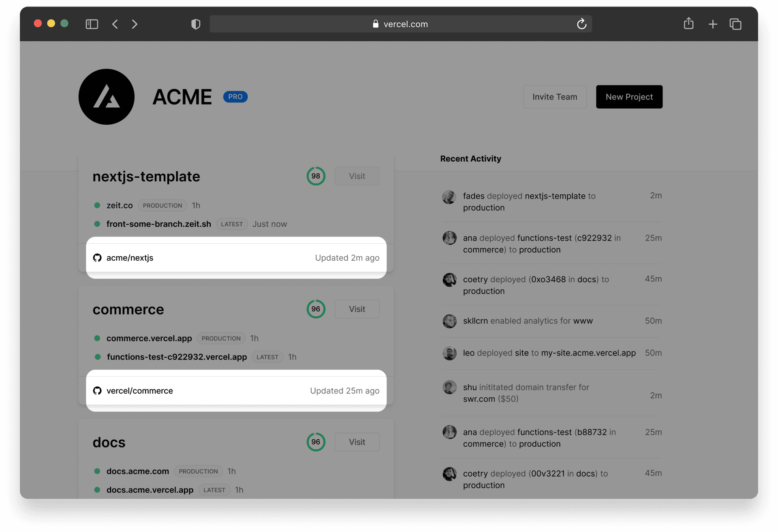Click the ACME team logo avatar
The image size is (778, 532).
tap(107, 97)
